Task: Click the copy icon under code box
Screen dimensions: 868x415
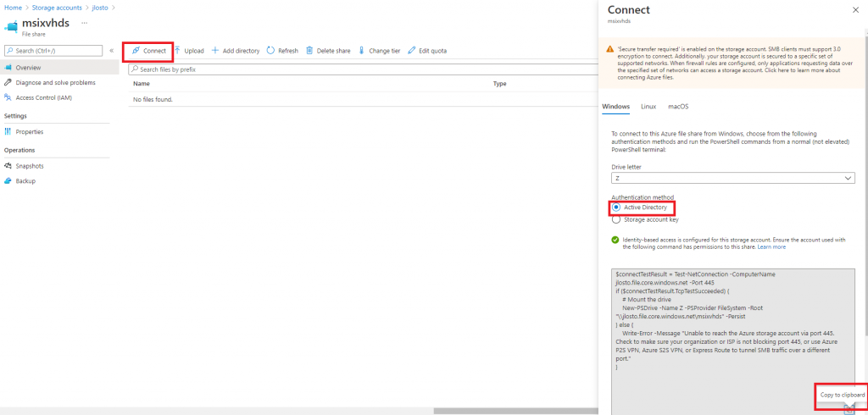Action: [x=849, y=409]
